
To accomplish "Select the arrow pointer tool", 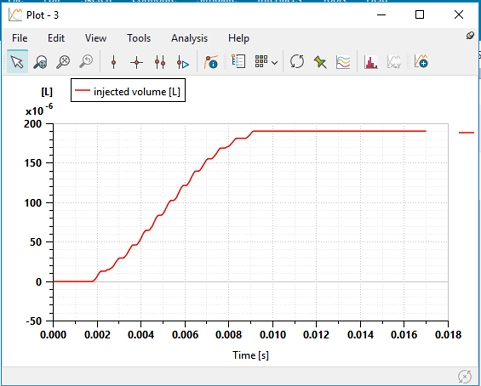I will [17, 62].
